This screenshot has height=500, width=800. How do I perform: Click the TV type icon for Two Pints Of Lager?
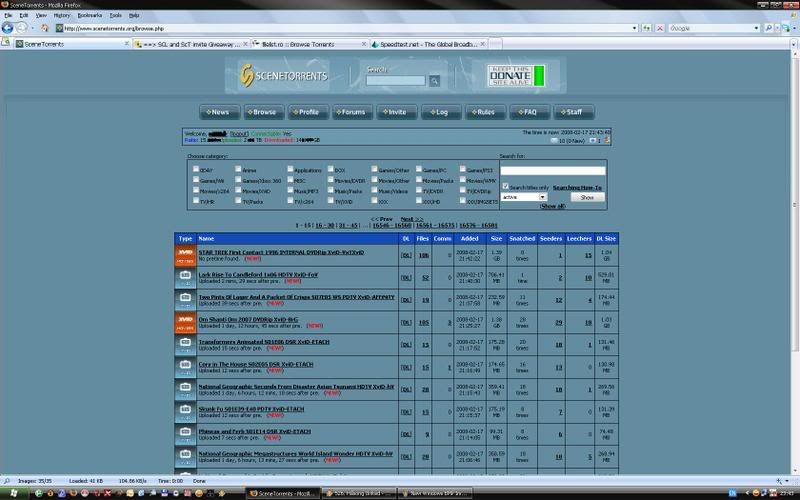point(185,301)
